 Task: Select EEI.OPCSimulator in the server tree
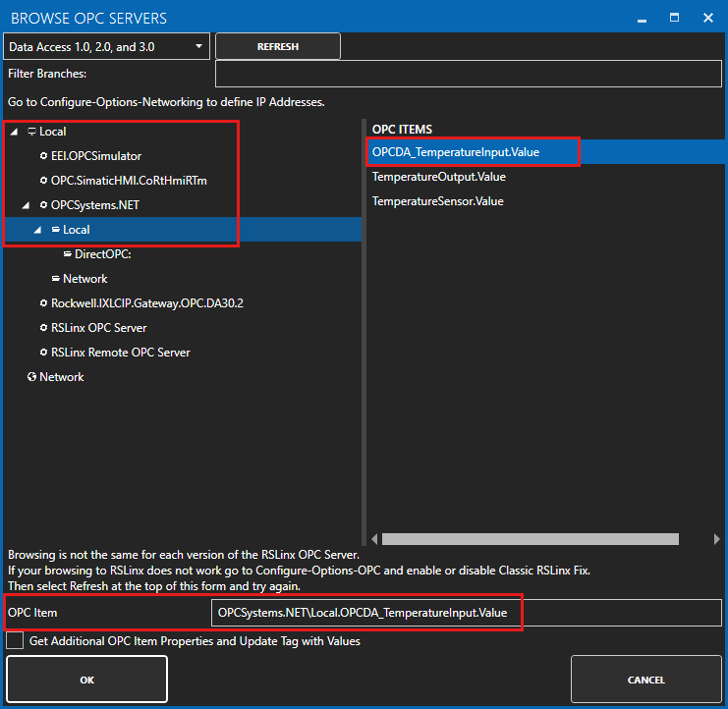(x=96, y=156)
